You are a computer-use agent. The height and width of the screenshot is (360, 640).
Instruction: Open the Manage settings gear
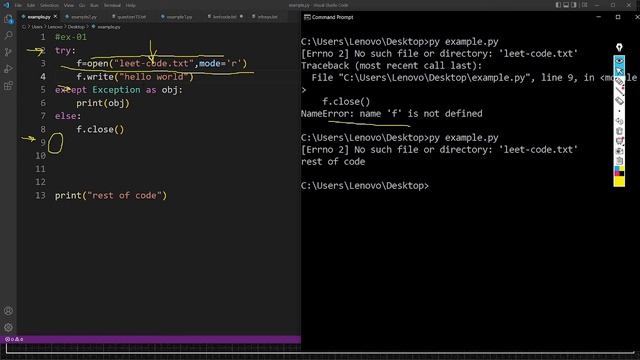(x=8, y=327)
